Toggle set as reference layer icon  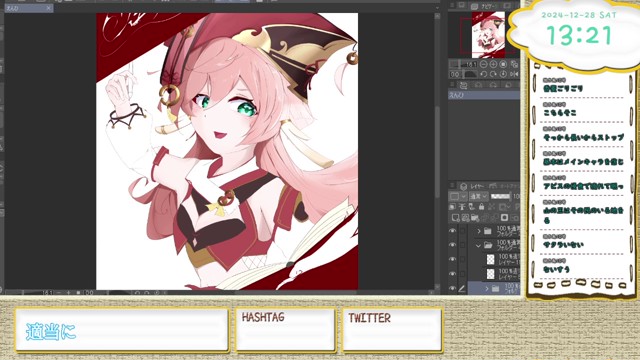462,207
